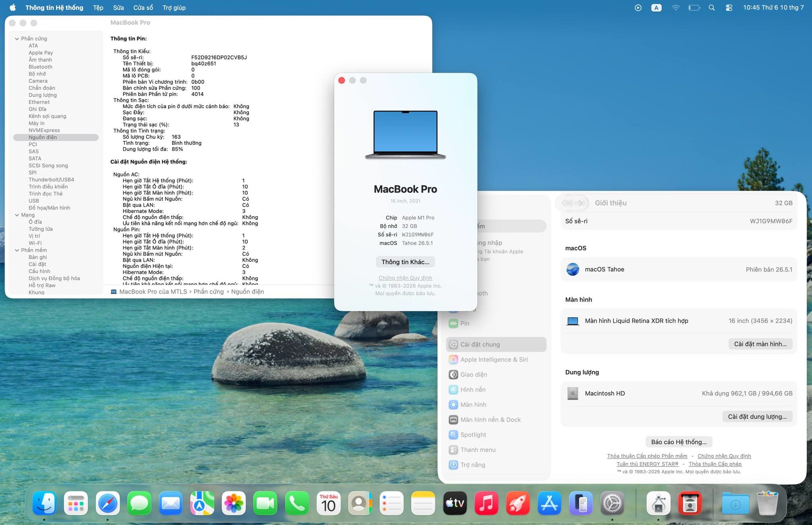Click the battery status icon
The height and width of the screenshot is (525, 812).
click(x=694, y=8)
